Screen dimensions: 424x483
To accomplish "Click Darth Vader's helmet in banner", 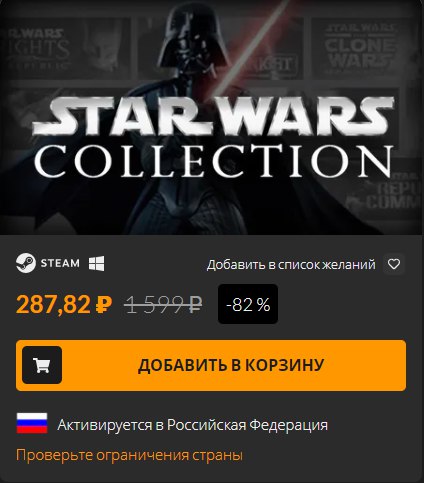I will [x=191, y=40].
